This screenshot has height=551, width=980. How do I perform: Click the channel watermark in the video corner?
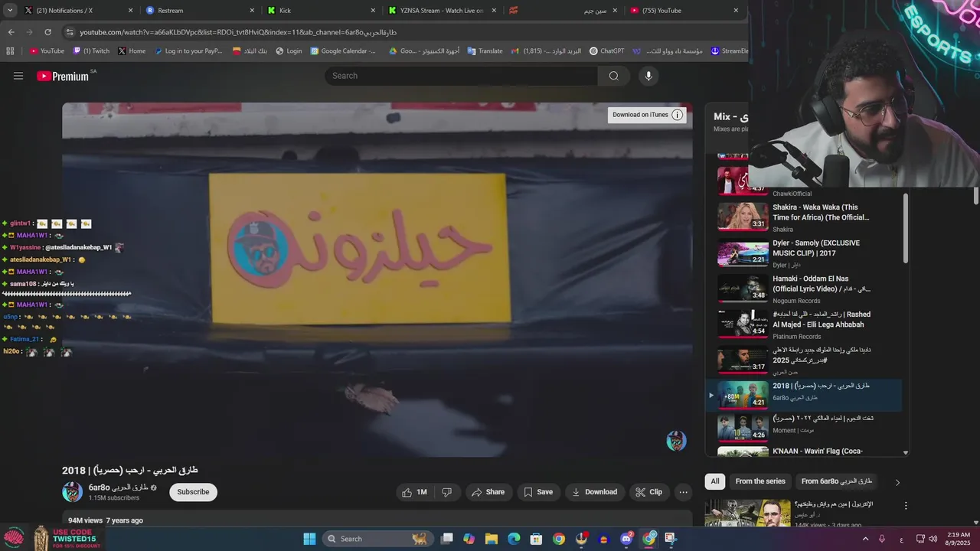pyautogui.click(x=676, y=441)
